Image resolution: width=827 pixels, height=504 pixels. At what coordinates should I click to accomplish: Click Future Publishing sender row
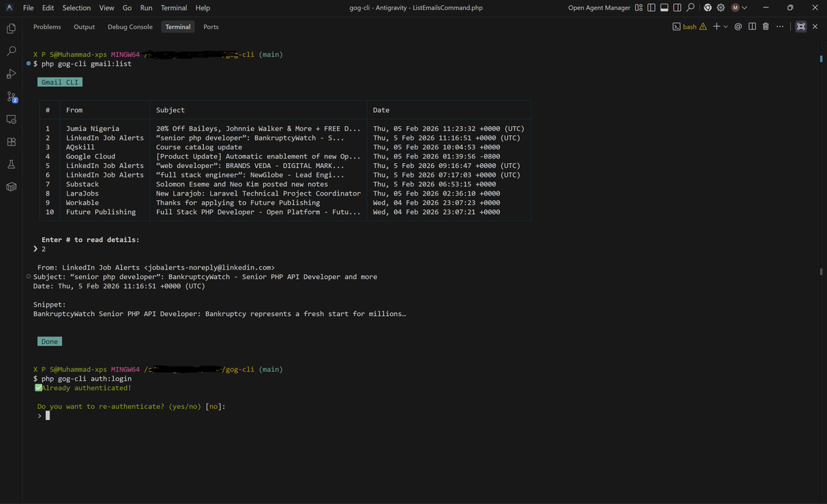click(101, 212)
